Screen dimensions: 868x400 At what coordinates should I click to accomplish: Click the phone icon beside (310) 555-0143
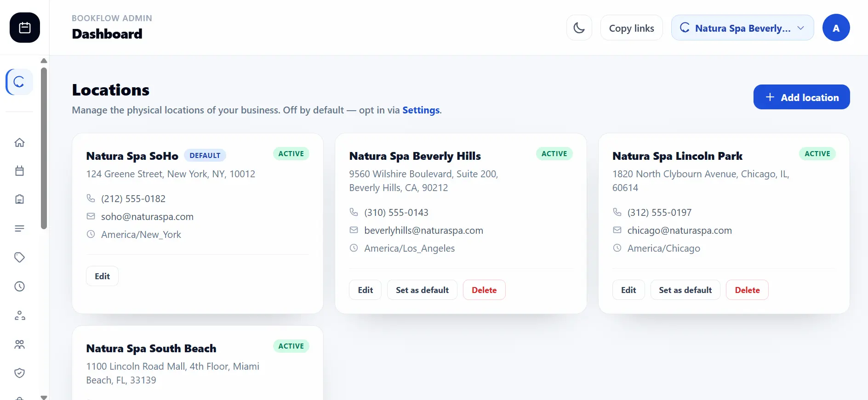coord(354,212)
